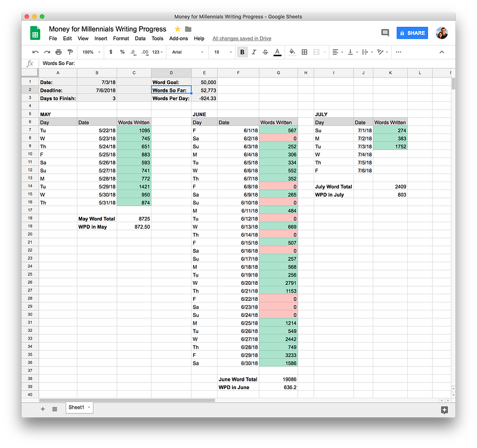Select column D header
Screen dimensions: 477x448
click(171, 73)
